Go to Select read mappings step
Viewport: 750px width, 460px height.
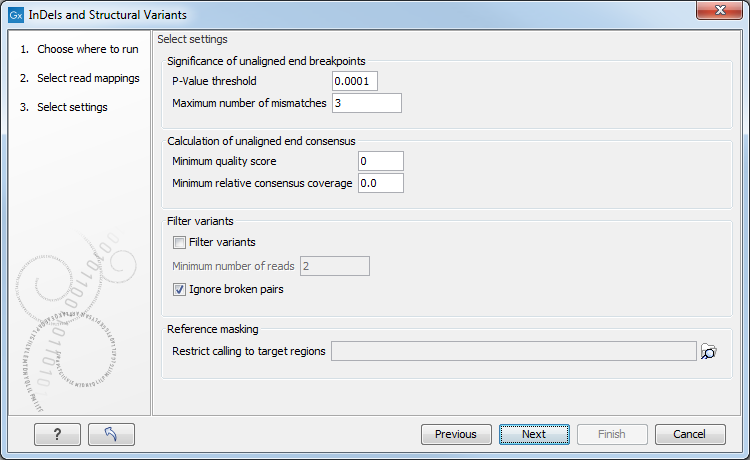click(x=88, y=78)
